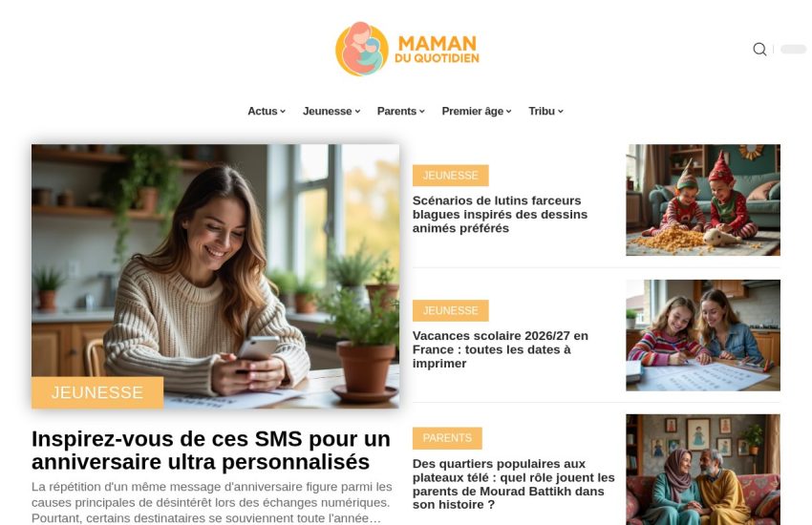Click the mother and daughter calendar thumbnail

pyautogui.click(x=703, y=335)
